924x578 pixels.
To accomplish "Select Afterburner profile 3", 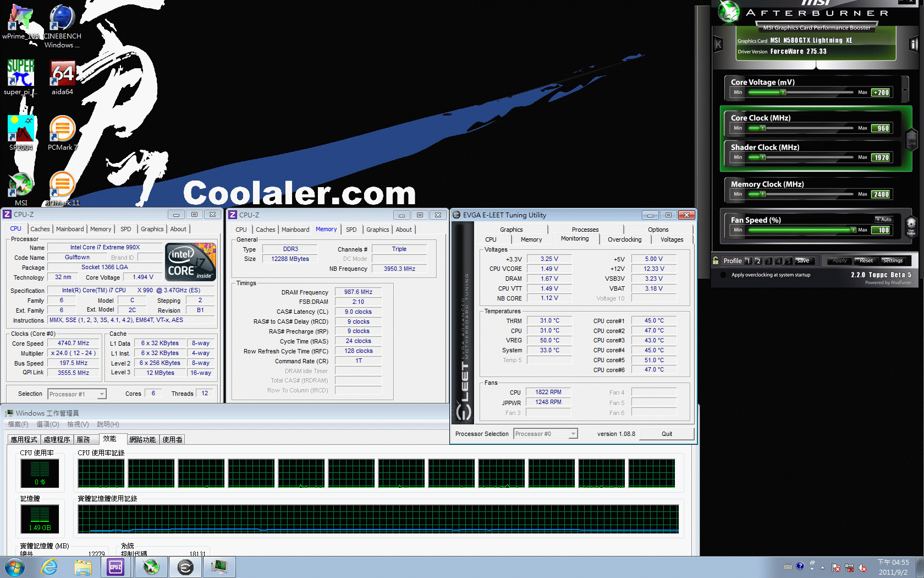I will point(768,260).
